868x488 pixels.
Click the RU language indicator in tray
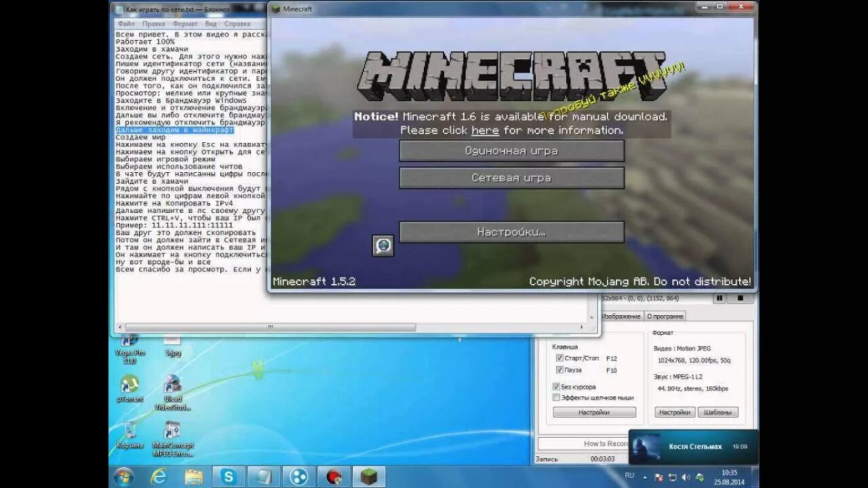[629, 476]
